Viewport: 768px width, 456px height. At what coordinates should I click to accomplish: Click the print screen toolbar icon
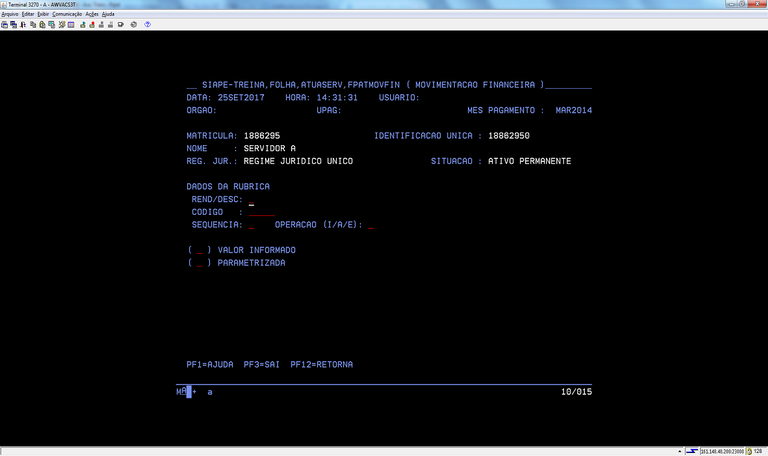click(4, 24)
